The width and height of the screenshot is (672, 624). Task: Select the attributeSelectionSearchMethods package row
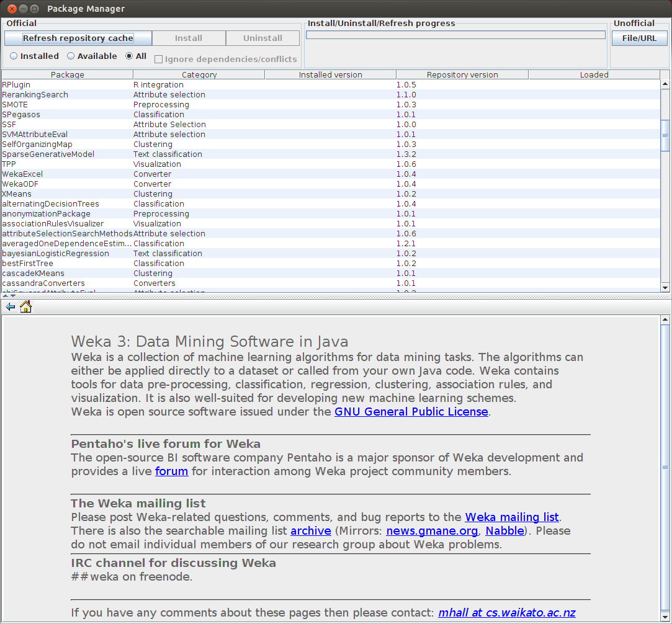coord(331,233)
